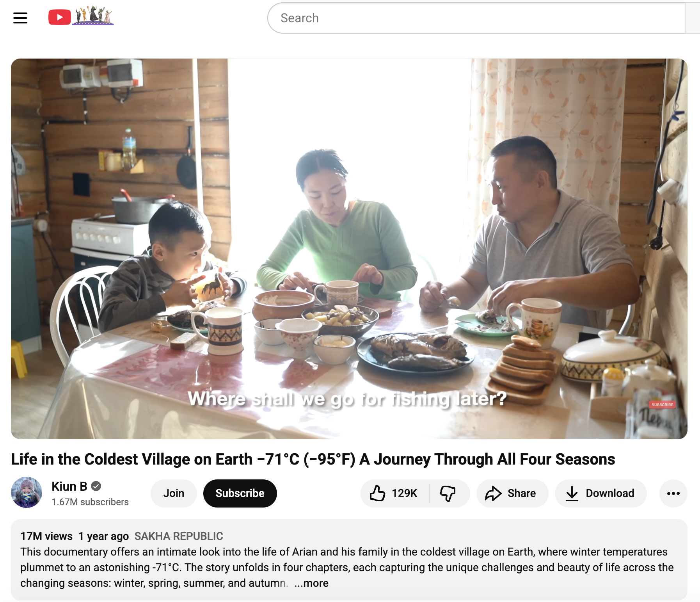Click the Subscribe watermark in video corner

(x=662, y=404)
